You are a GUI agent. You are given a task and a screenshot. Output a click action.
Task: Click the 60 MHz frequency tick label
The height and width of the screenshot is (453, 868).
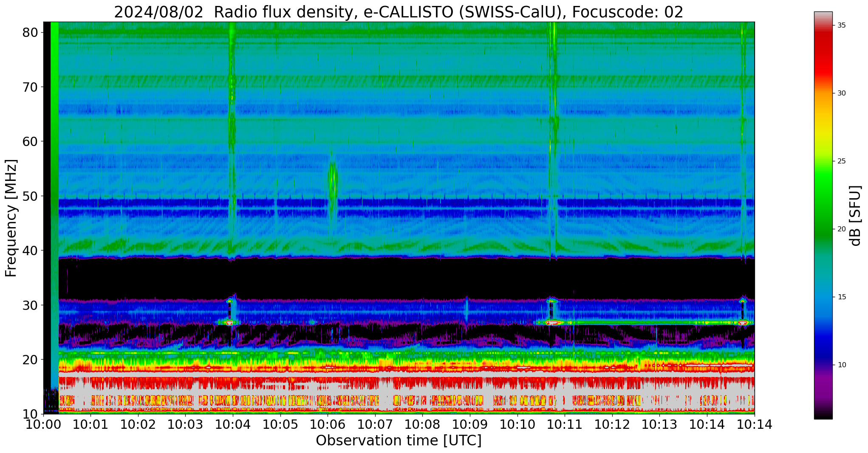[x=31, y=141]
